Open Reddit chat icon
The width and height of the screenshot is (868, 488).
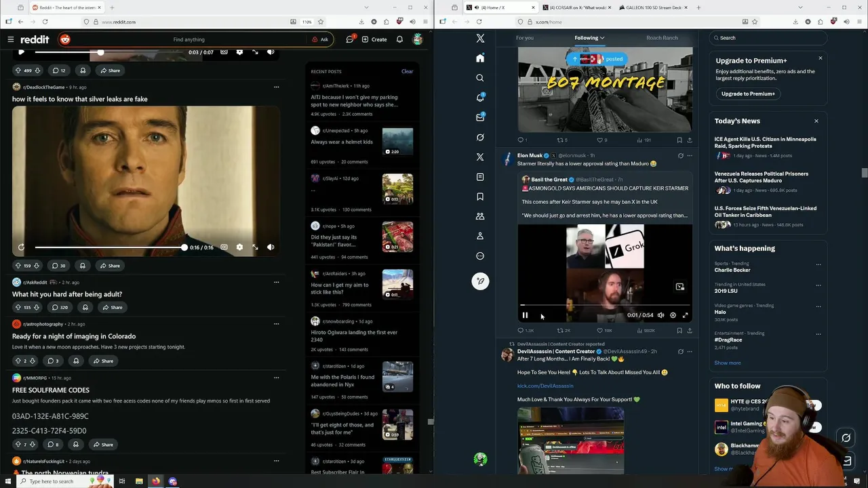point(350,39)
